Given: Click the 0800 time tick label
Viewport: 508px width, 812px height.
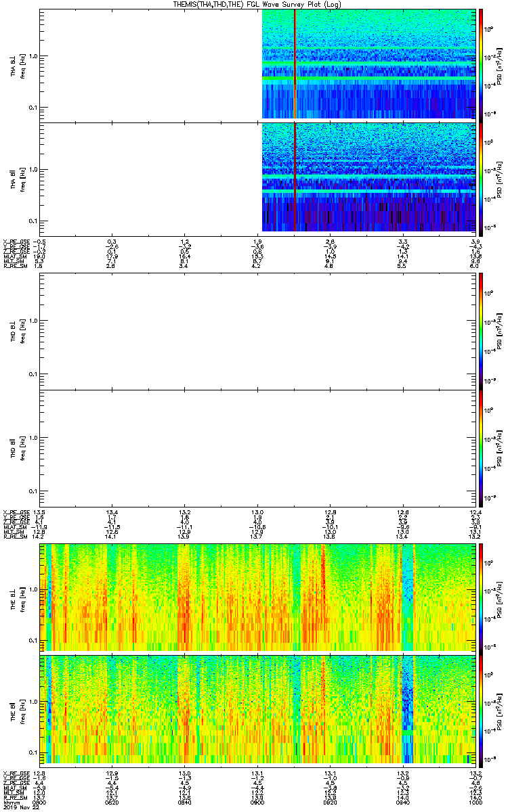Looking at the screenshot, I should (39, 803).
